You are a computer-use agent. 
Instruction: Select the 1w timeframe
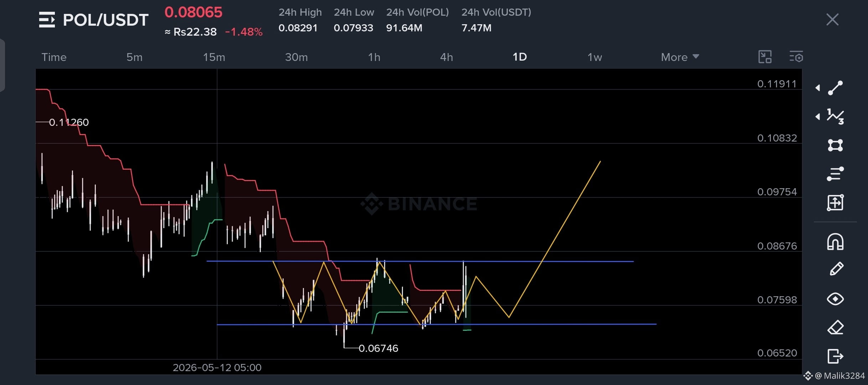(x=595, y=57)
